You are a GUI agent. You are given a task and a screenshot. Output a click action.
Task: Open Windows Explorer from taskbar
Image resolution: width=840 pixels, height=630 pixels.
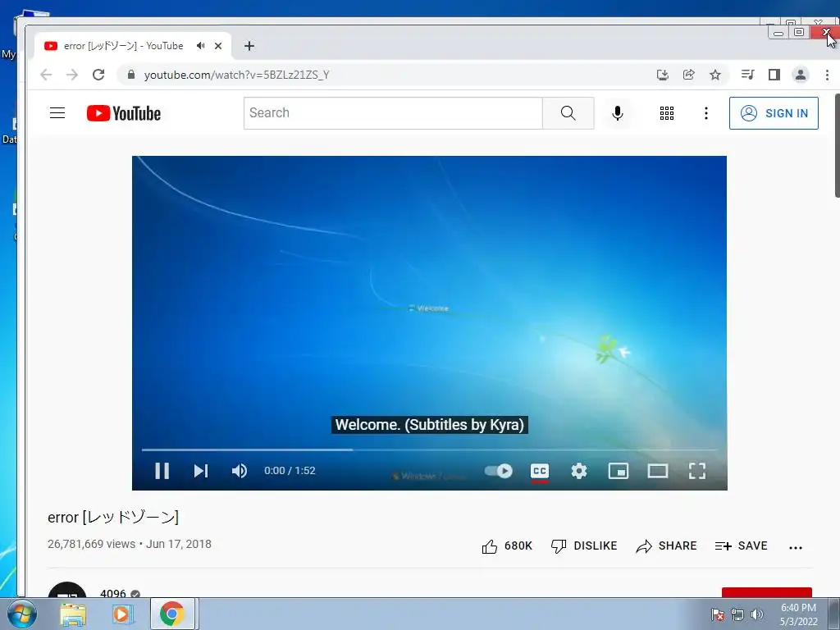click(73, 614)
